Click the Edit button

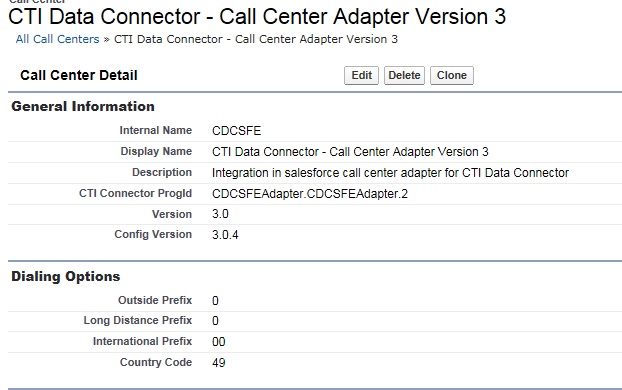(361, 75)
